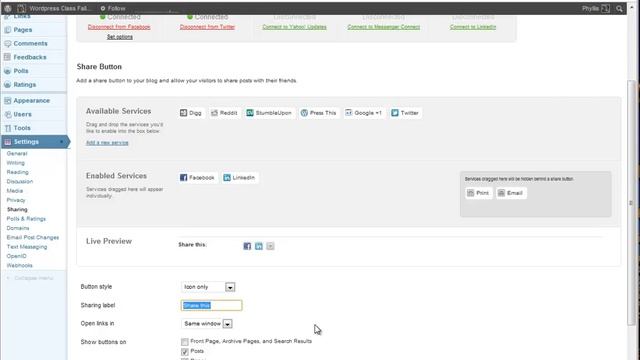Click Add a new service link
The image size is (640, 360).
point(107,143)
